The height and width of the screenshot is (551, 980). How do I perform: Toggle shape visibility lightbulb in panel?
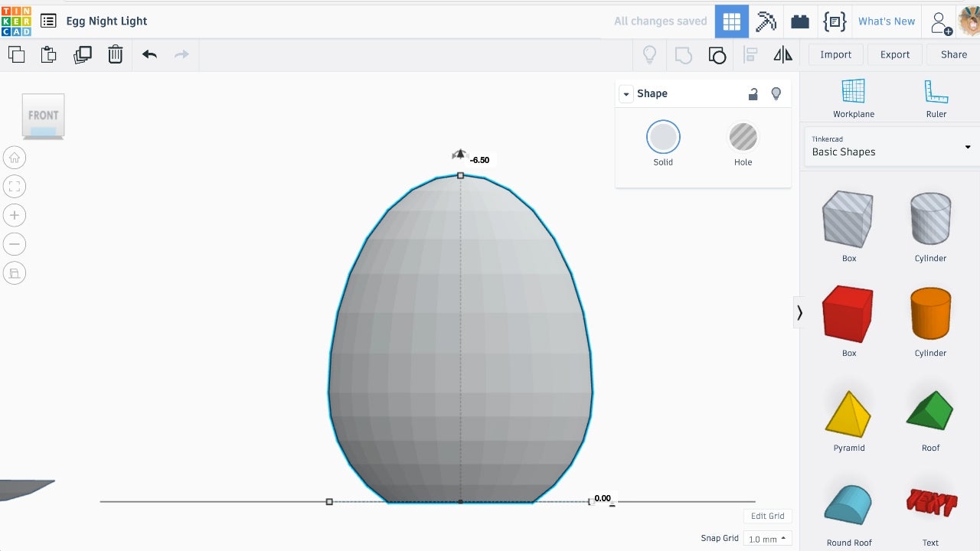pyautogui.click(x=776, y=93)
